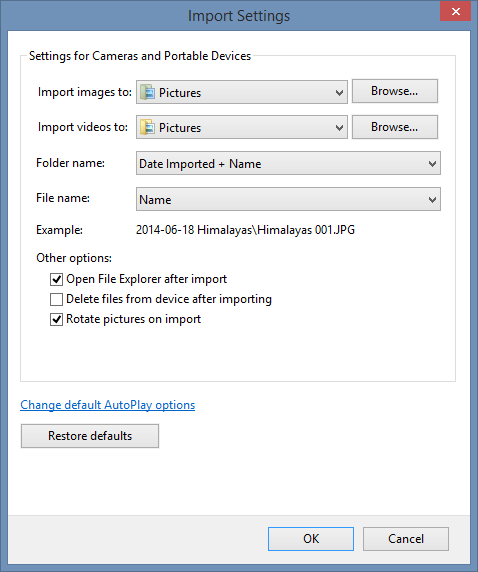
Task: Uncheck Rotate pictures on import
Action: pos(56,320)
